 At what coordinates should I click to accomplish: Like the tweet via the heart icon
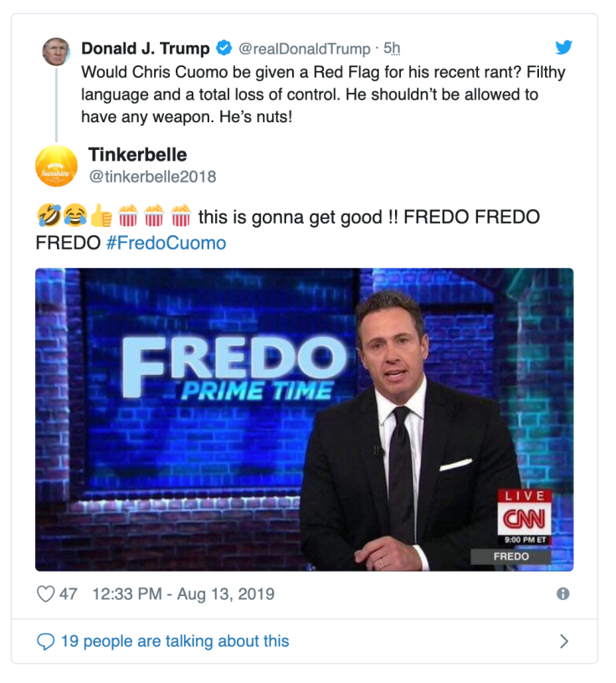coord(47,593)
